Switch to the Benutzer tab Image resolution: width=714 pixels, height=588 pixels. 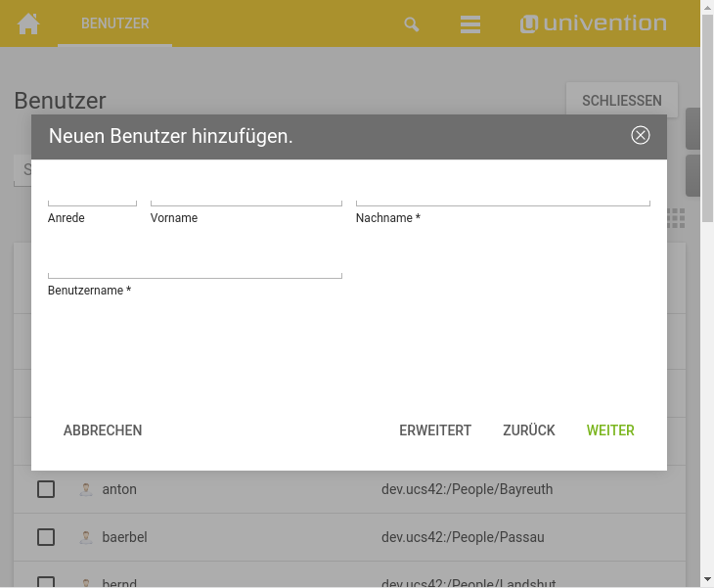(x=115, y=23)
